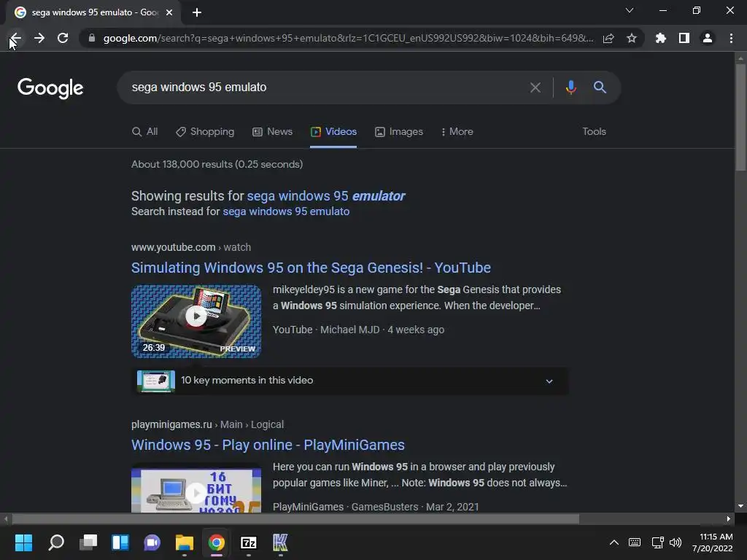Open Chrome side panel
Viewport: 747px width, 560px height.
(x=684, y=38)
